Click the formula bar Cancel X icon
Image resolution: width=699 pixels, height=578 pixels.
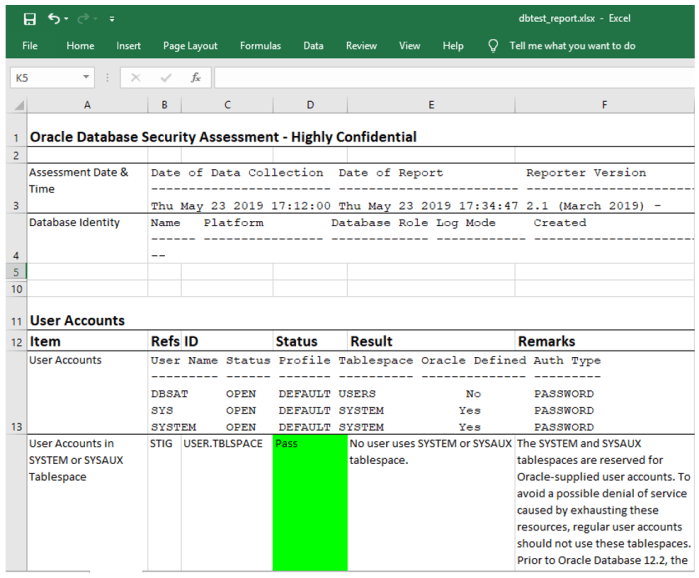tap(136, 77)
